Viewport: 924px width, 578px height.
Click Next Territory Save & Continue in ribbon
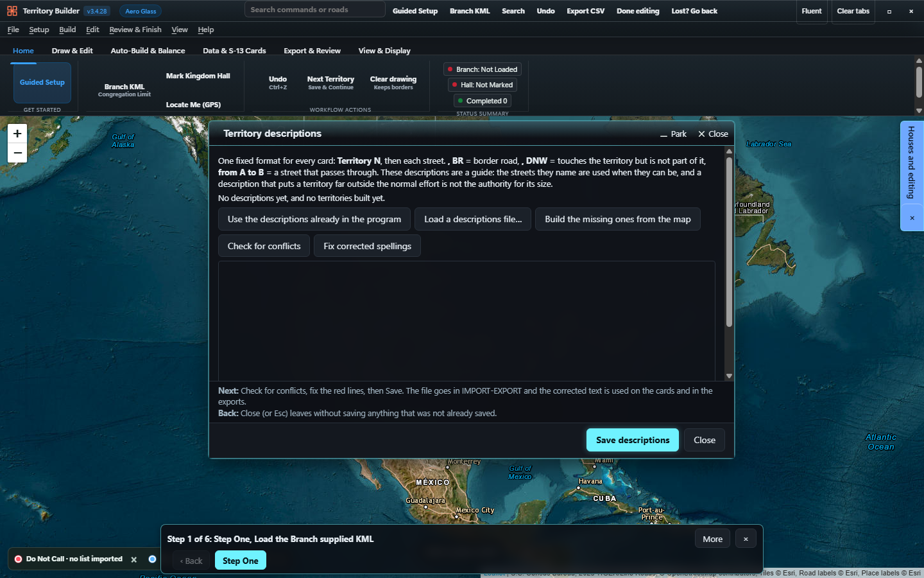coord(330,83)
